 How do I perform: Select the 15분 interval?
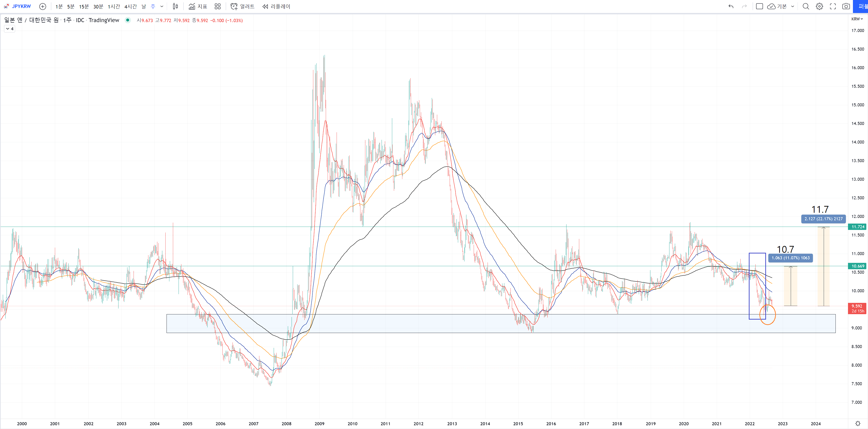(x=84, y=6)
